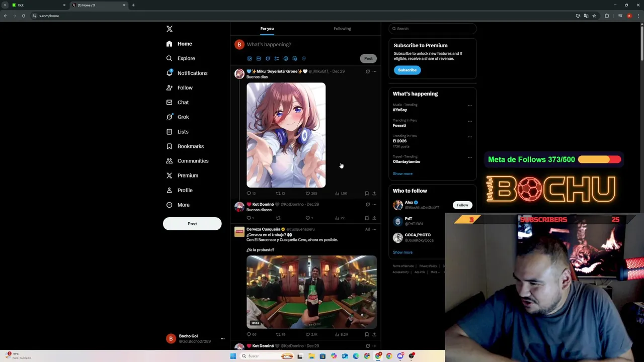
Task: Open more options on Cusqueña ad
Action: pos(374,229)
